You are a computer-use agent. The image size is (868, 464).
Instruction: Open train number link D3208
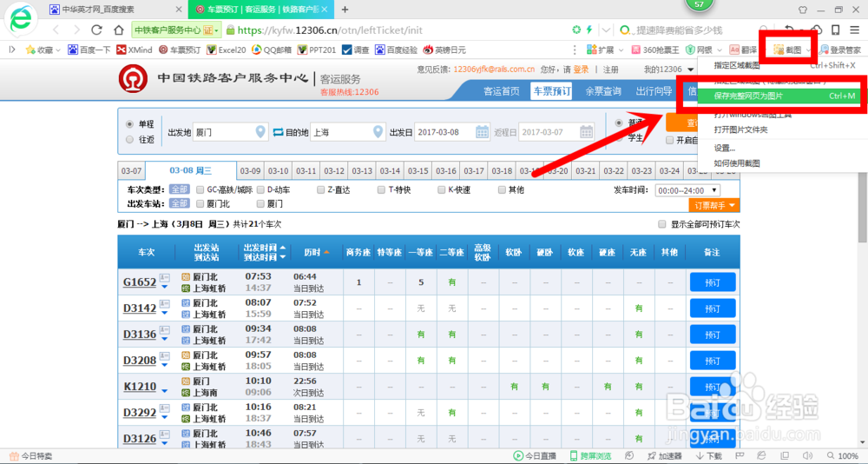click(x=140, y=361)
